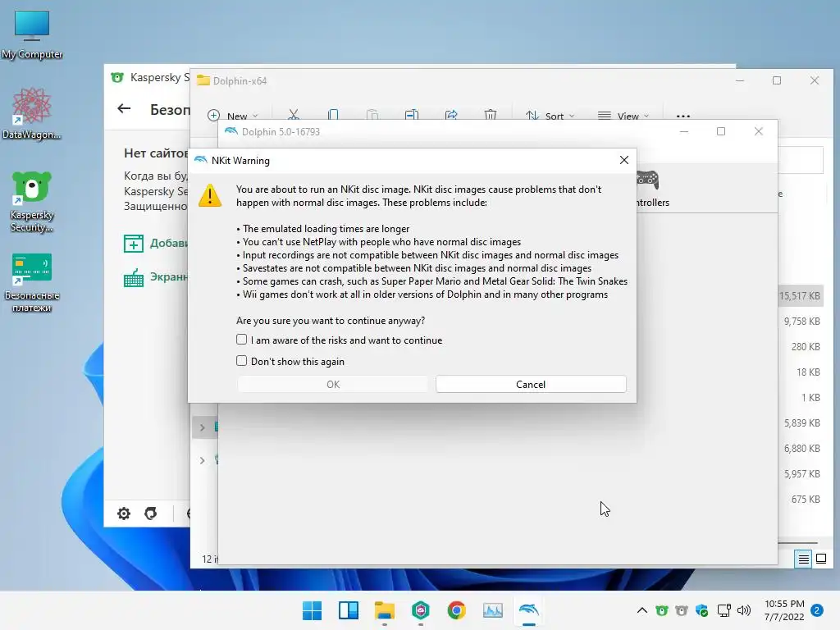Select the file row sized 9,758 KB
This screenshot has height=630, width=840.
coord(801,322)
